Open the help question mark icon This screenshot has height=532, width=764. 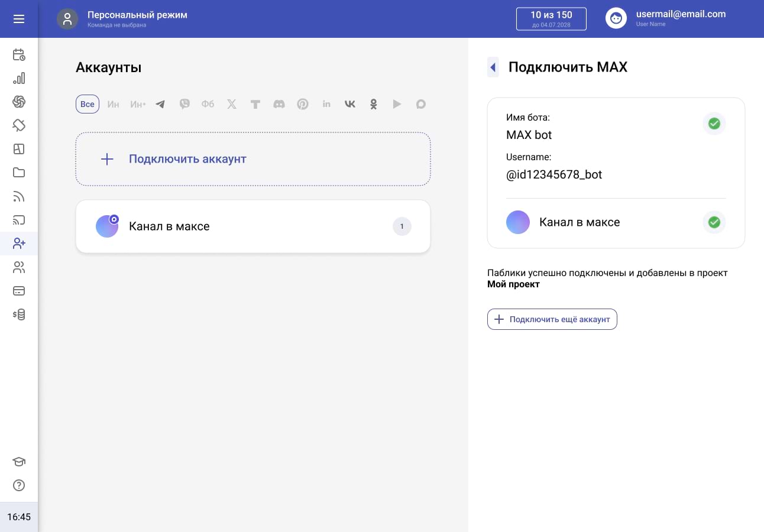coord(19,485)
